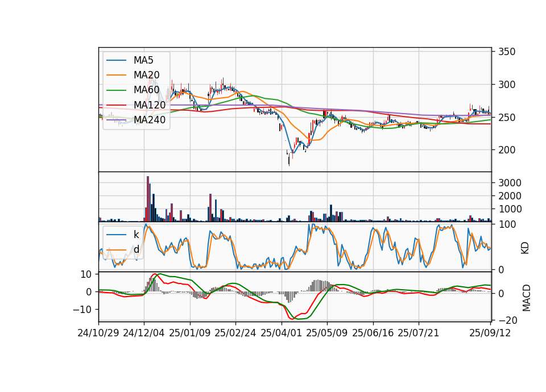
Task: Click the MA120 legend label
Action: point(150,105)
